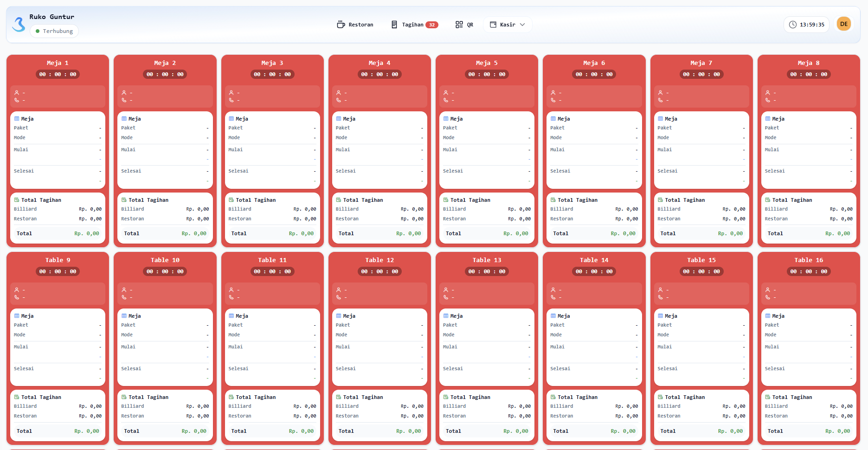Expand the Kasir dropdown
The image size is (868, 450).
[x=508, y=25]
